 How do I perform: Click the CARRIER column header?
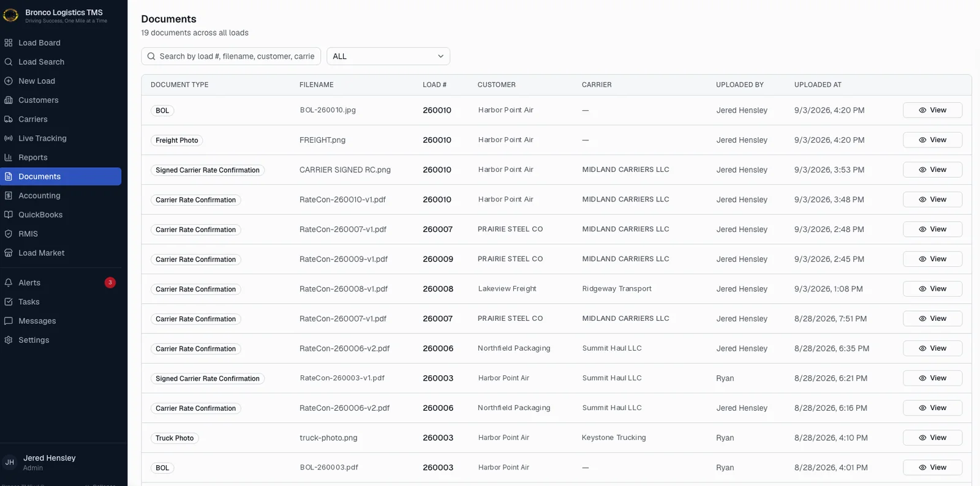597,85
